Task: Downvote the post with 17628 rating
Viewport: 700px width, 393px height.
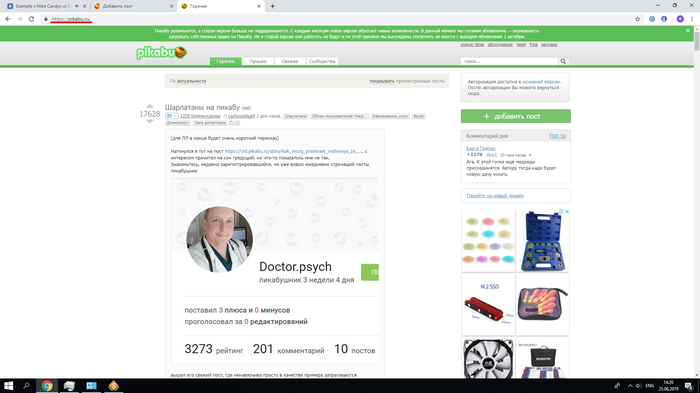Action: click(x=150, y=121)
